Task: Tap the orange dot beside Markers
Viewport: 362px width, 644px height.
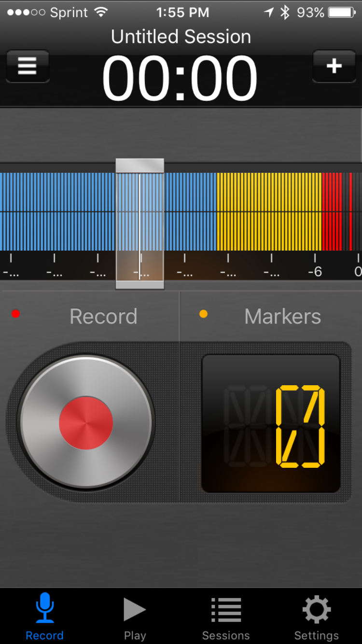Action: point(203,314)
